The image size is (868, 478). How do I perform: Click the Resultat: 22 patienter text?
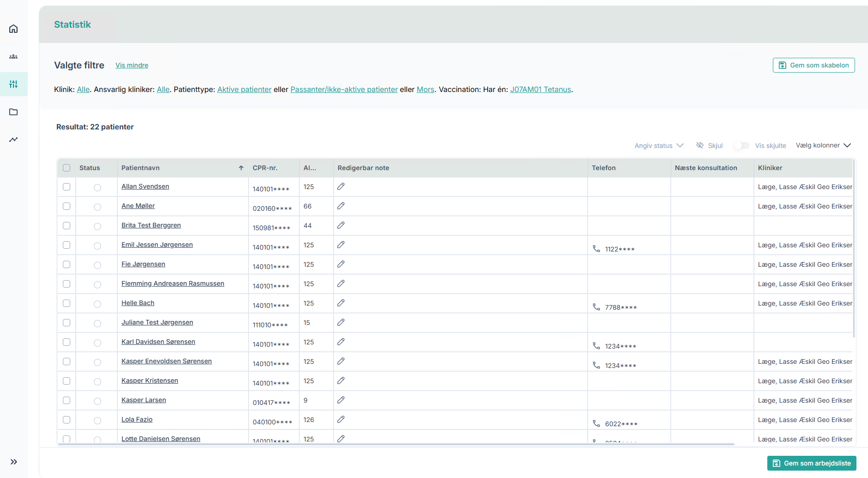tap(95, 127)
